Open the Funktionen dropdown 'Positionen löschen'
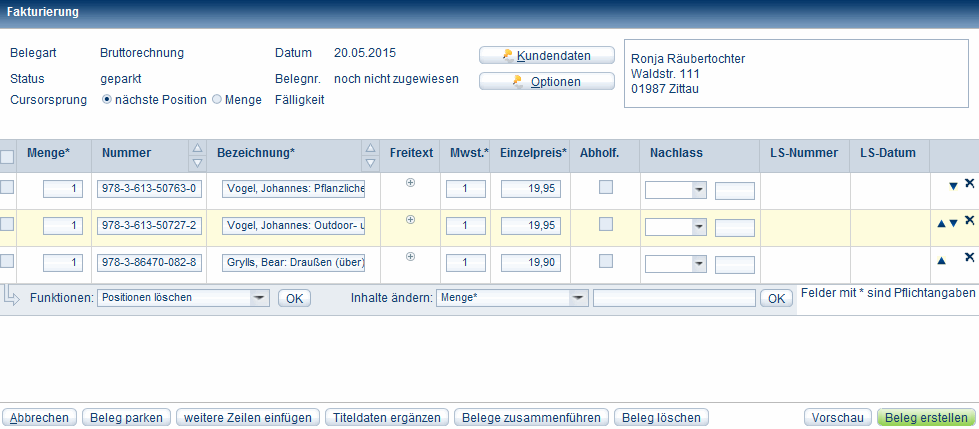The image size is (979, 429). pyautogui.click(x=259, y=298)
